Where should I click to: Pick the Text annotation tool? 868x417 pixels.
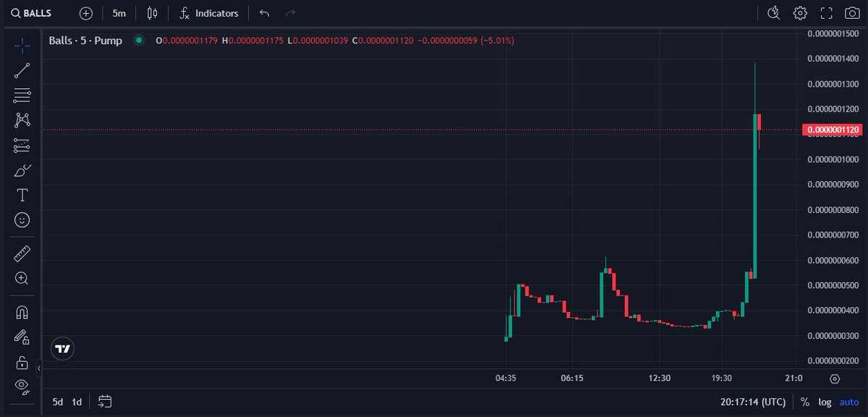[22, 195]
